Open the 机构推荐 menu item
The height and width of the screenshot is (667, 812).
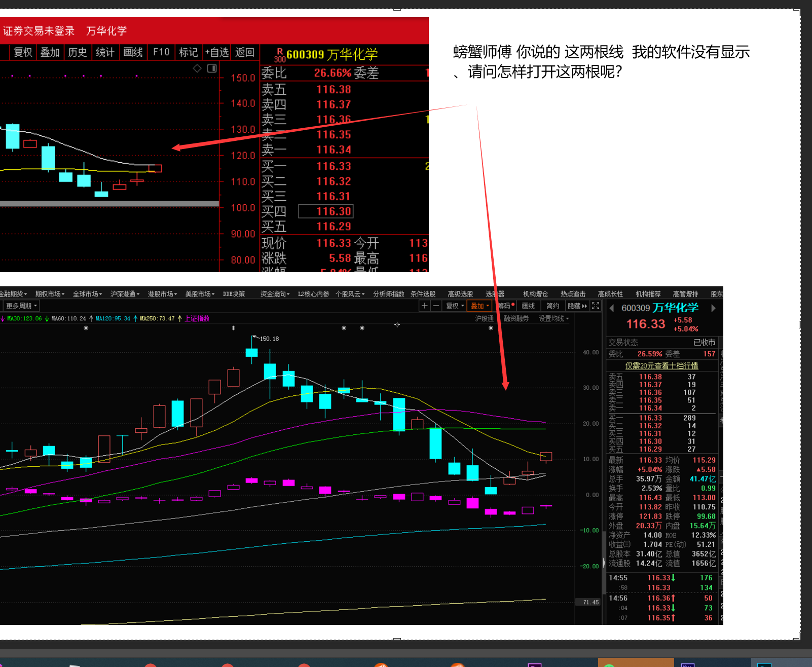click(x=648, y=294)
